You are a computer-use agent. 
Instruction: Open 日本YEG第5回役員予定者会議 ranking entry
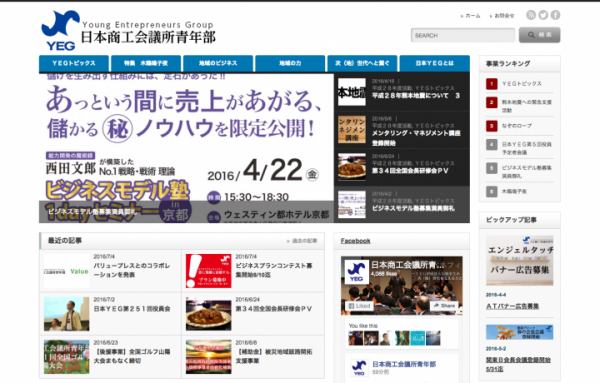pos(527,148)
